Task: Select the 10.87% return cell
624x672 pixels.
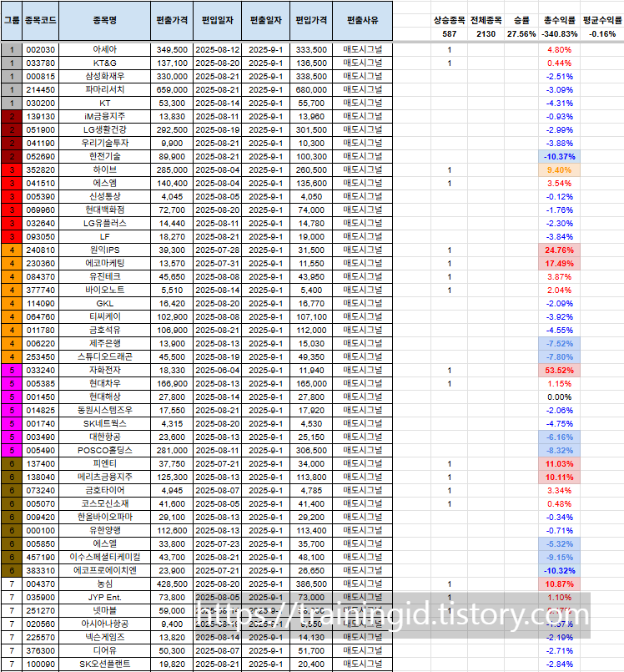Action: [559, 584]
